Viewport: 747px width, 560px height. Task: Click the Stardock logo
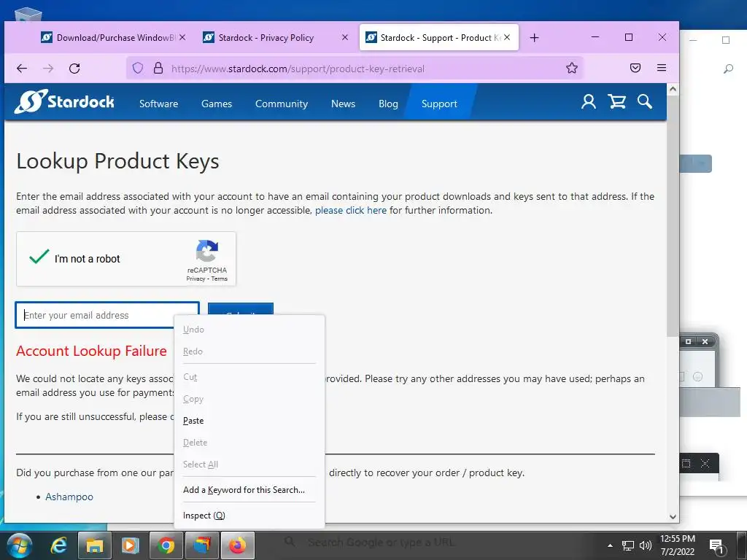(x=64, y=101)
